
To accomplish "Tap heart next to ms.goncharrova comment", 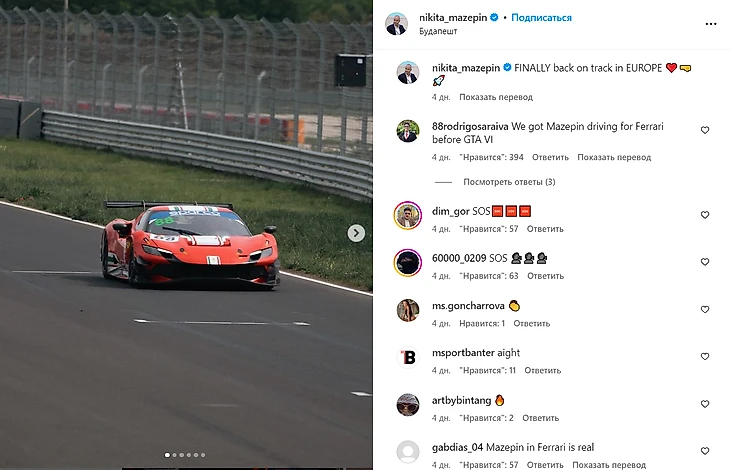I will pyautogui.click(x=705, y=309).
